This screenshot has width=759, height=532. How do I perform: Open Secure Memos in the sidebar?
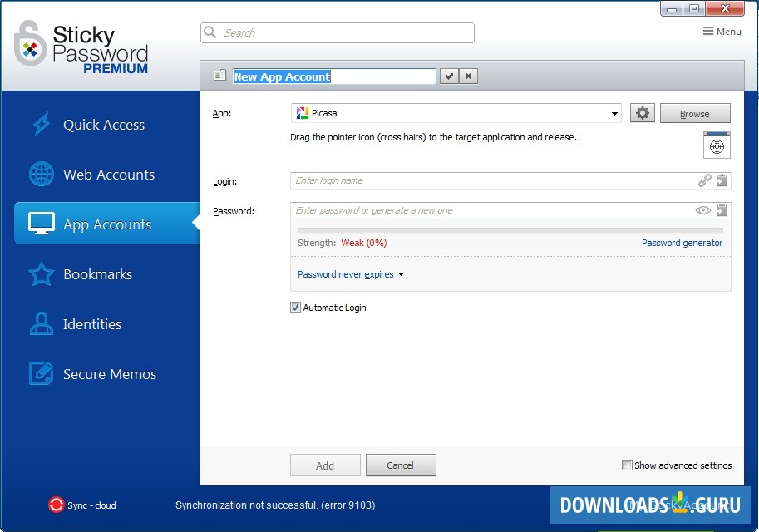click(107, 374)
